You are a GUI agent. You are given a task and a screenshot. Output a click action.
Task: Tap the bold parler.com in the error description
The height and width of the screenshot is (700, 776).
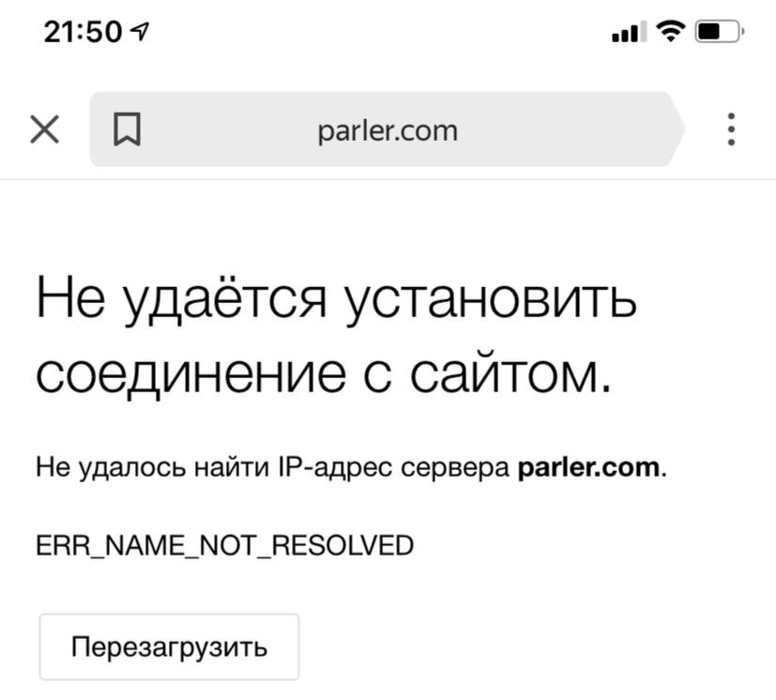589,466
